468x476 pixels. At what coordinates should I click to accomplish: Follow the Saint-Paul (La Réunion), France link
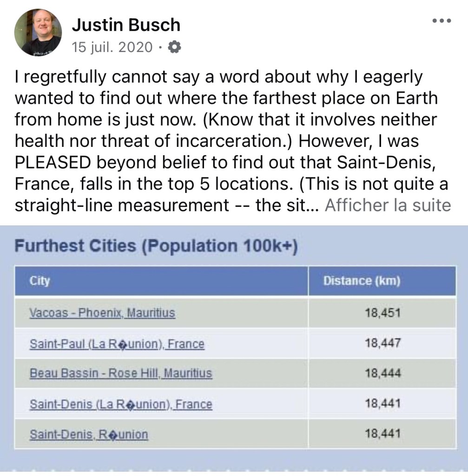click(x=117, y=344)
